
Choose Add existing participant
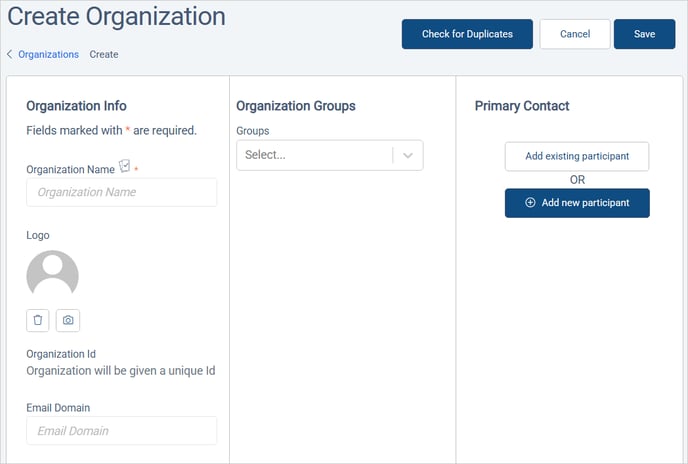click(577, 157)
